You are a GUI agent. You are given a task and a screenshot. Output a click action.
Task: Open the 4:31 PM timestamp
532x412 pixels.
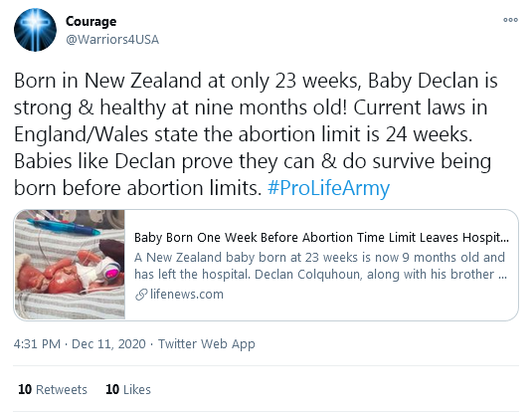point(37,344)
